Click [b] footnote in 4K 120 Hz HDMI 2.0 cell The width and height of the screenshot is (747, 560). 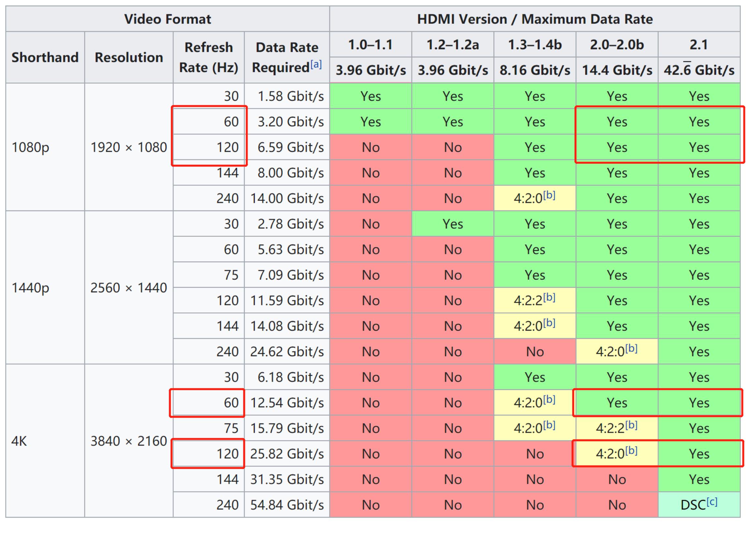point(631,451)
